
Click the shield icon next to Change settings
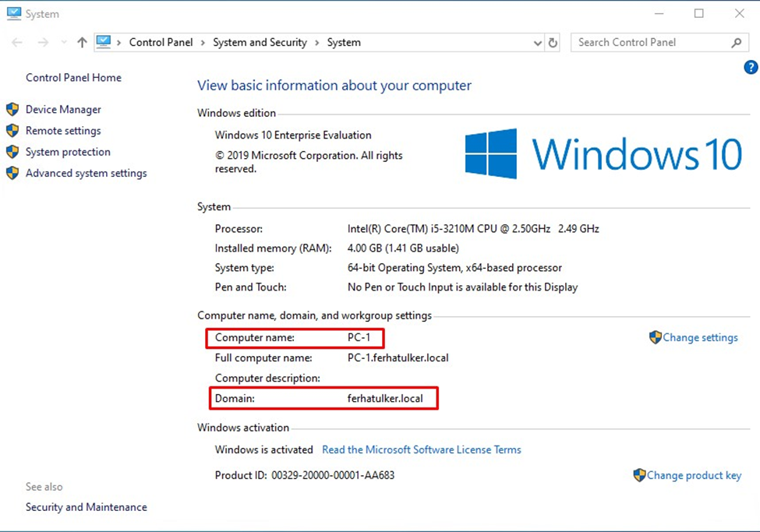[655, 337]
